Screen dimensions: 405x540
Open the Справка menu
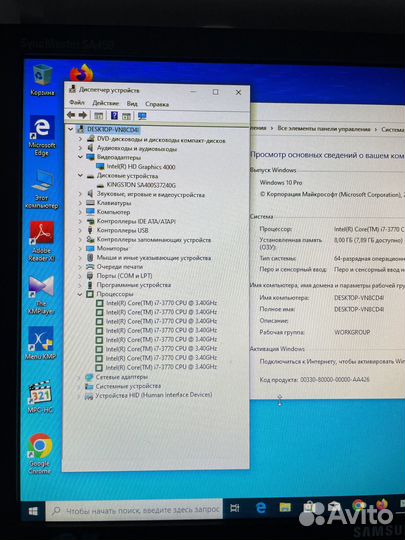click(157, 104)
